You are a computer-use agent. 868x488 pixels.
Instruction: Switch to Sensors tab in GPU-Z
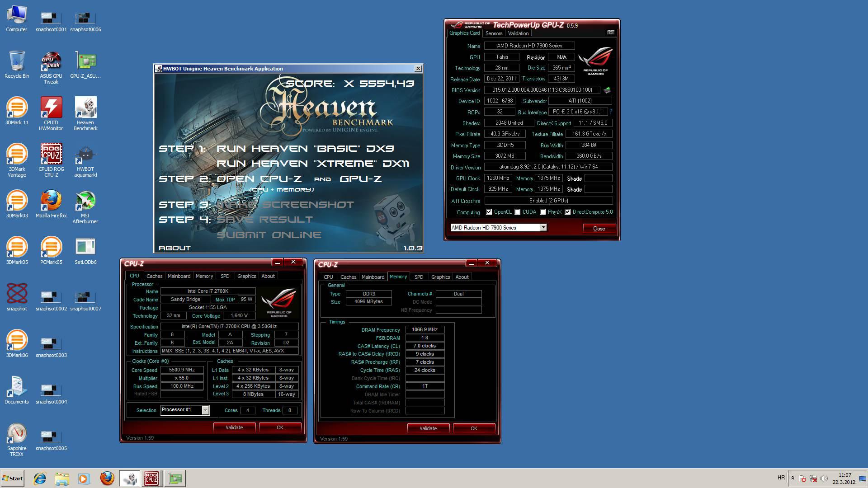click(x=494, y=33)
